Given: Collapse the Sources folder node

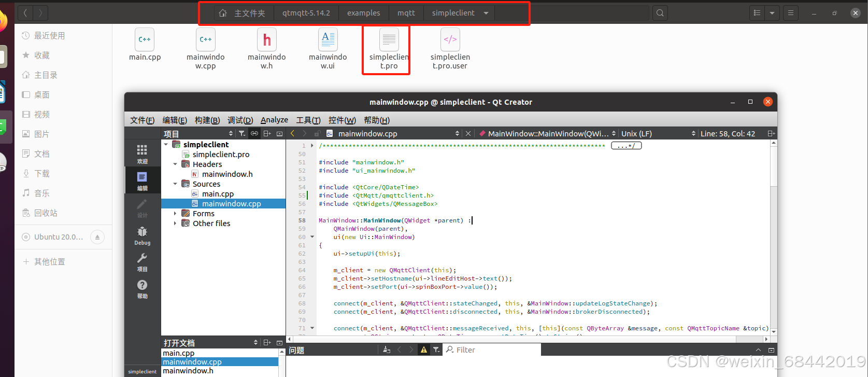Looking at the screenshot, I should coord(175,184).
